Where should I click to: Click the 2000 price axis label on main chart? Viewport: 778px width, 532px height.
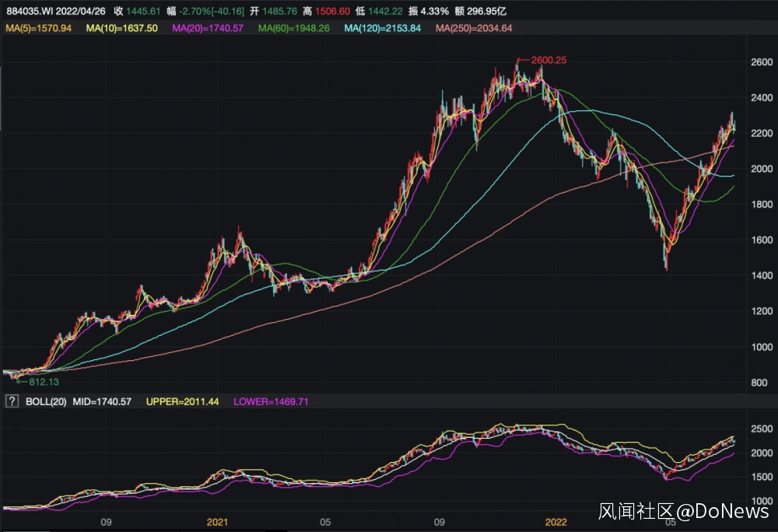coord(762,169)
